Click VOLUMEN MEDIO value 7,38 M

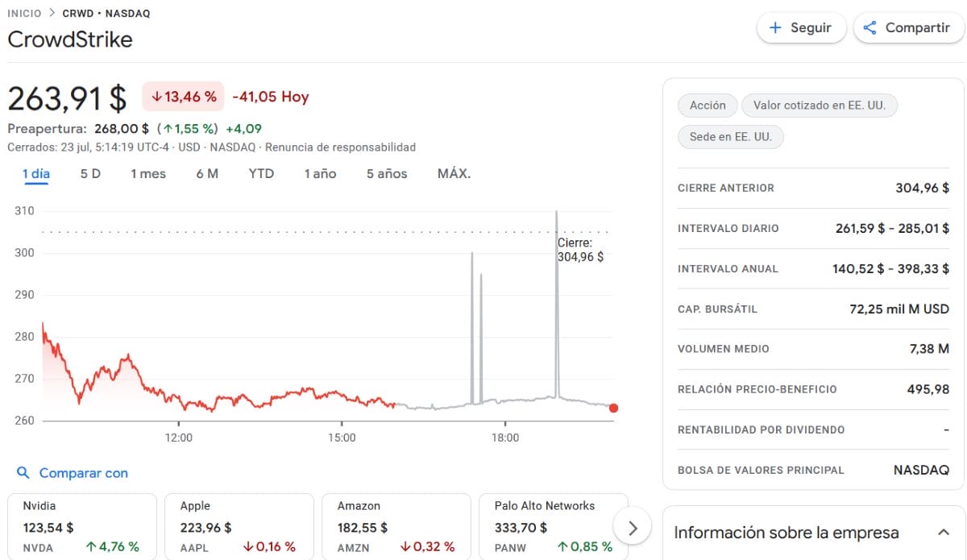click(x=928, y=349)
